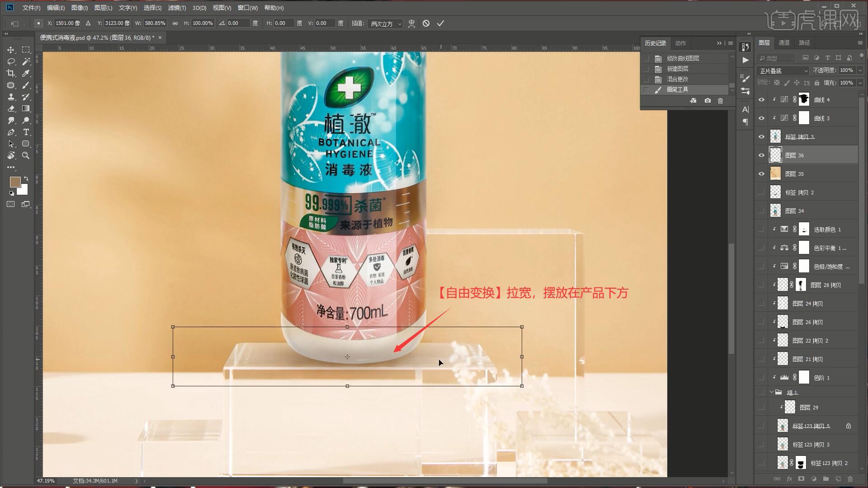This screenshot has width=868, height=488.
Task: Show layer 图层 34 visibility box
Action: point(761,211)
